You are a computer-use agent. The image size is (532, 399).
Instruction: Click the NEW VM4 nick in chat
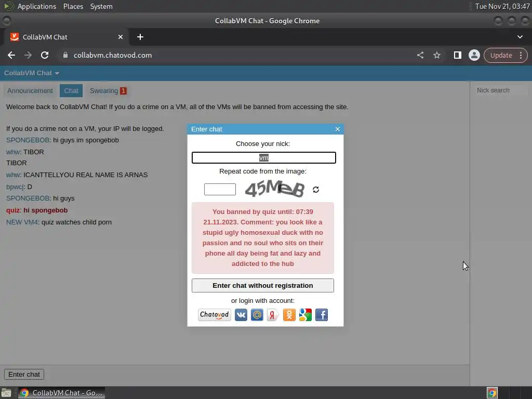coord(22,222)
